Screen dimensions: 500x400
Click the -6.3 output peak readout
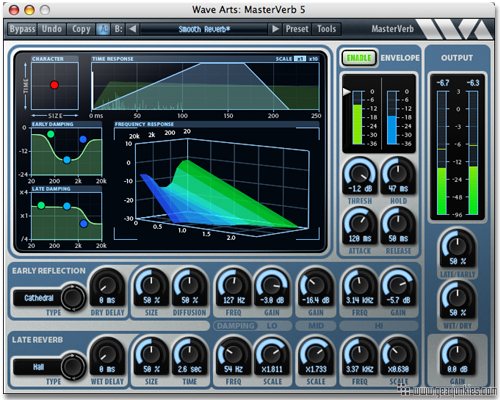pyautogui.click(x=473, y=83)
